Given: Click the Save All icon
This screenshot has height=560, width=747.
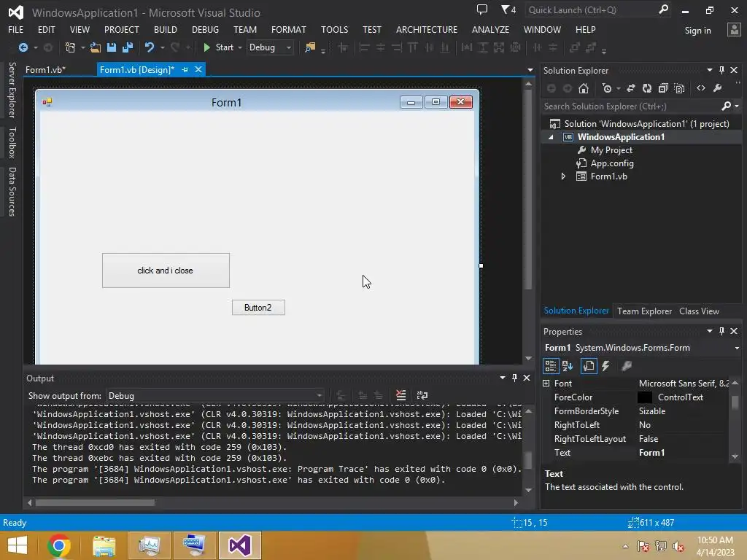Looking at the screenshot, I should (x=127, y=47).
